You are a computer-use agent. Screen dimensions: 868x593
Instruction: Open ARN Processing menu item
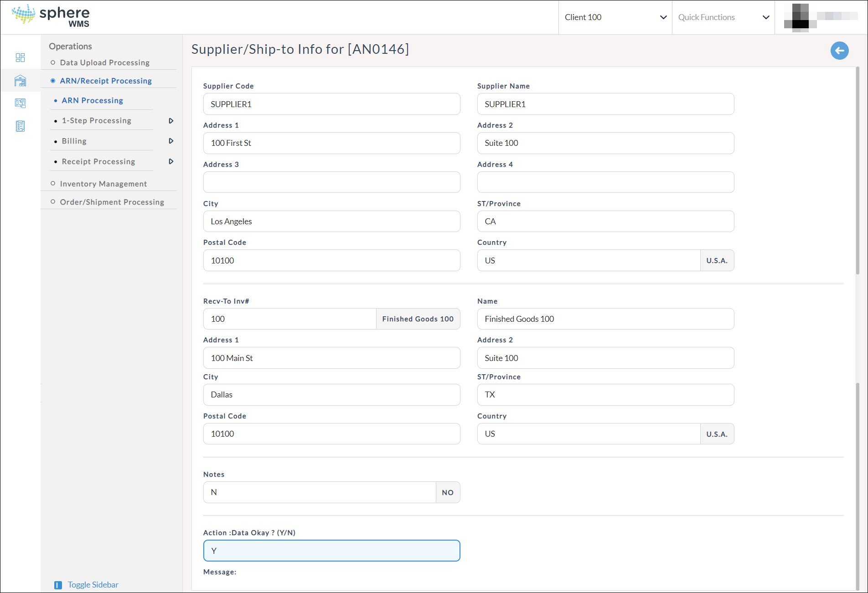click(93, 100)
